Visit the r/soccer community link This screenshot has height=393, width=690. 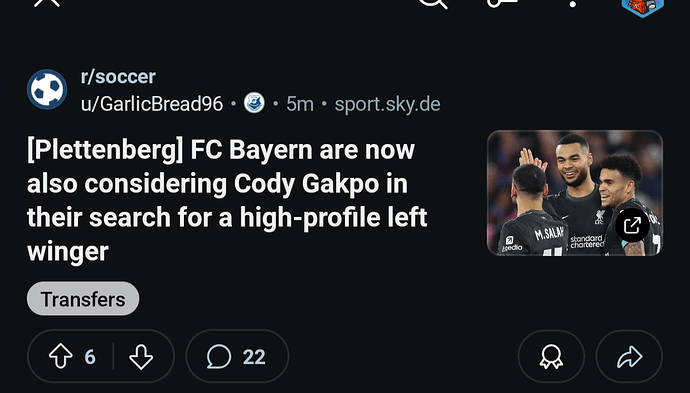tap(118, 77)
